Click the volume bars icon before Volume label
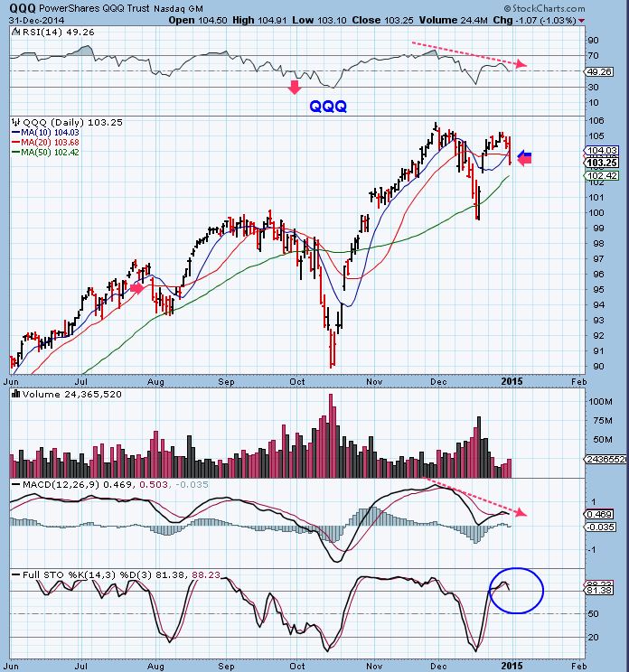The width and height of the screenshot is (629, 672). coord(17,395)
